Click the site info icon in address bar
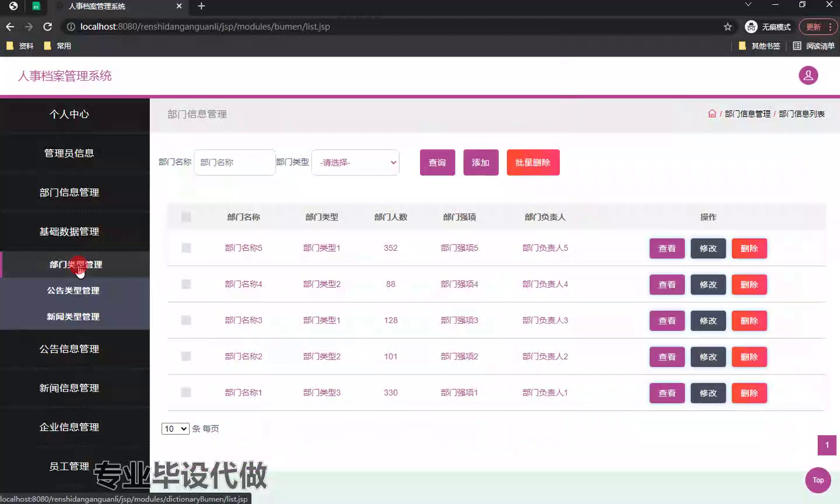Image resolution: width=840 pixels, height=504 pixels. pos(71,27)
